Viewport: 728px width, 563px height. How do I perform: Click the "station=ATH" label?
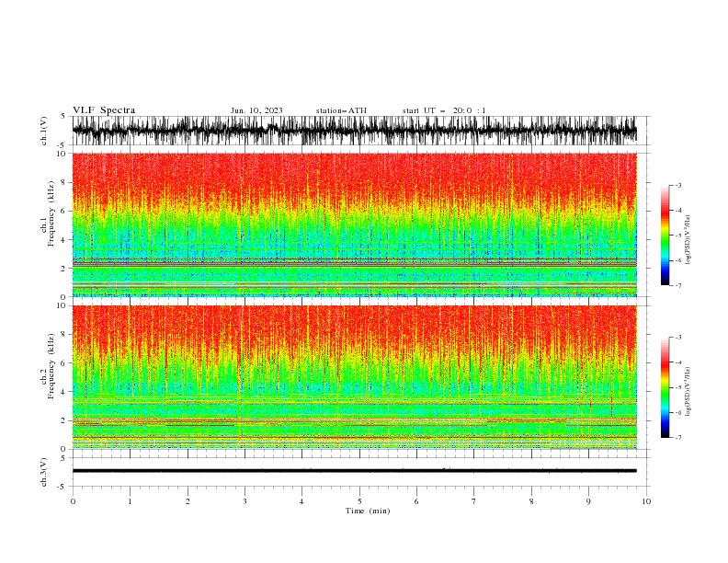point(341,110)
